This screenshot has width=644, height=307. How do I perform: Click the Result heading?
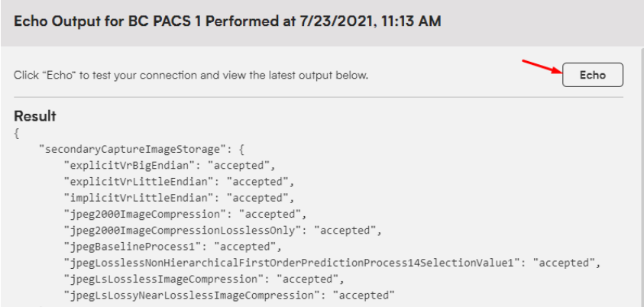coord(35,116)
